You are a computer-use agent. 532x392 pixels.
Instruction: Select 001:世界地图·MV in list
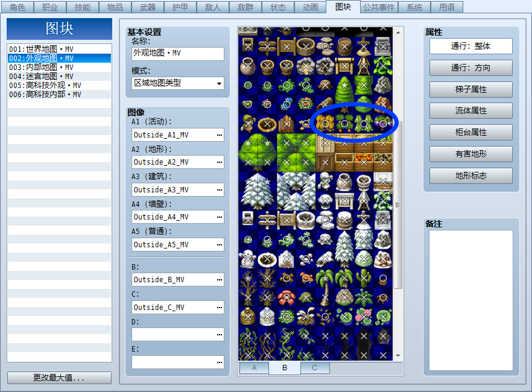point(59,49)
